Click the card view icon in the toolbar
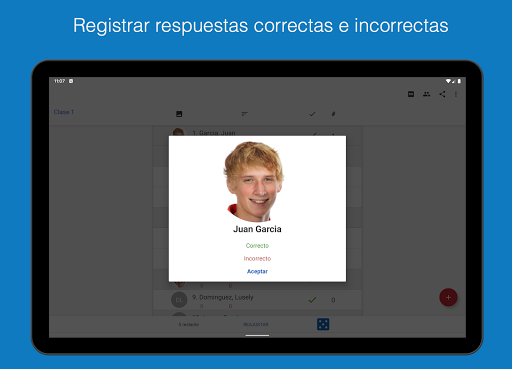512x369 pixels. point(411,94)
